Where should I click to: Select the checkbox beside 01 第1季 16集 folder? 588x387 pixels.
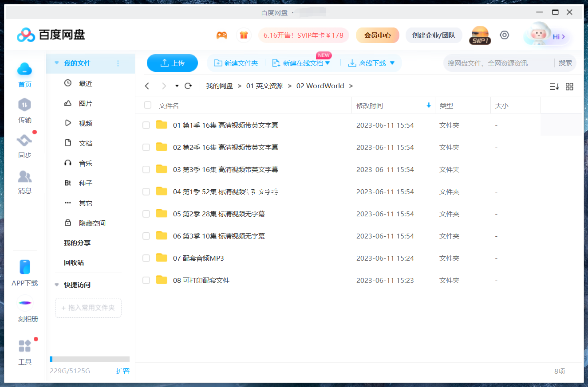146,125
